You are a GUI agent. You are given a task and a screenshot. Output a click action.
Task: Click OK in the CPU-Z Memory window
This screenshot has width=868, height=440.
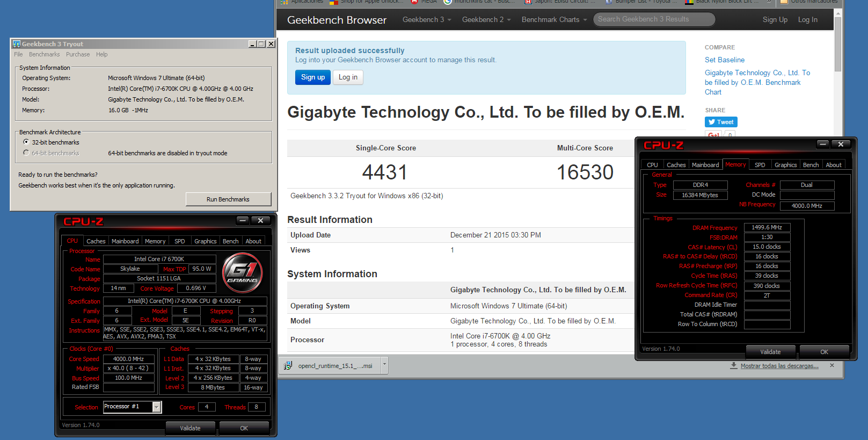[824, 352]
